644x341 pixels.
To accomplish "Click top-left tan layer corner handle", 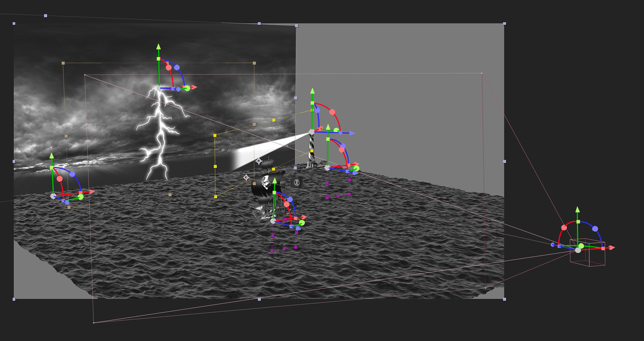I will (63, 63).
